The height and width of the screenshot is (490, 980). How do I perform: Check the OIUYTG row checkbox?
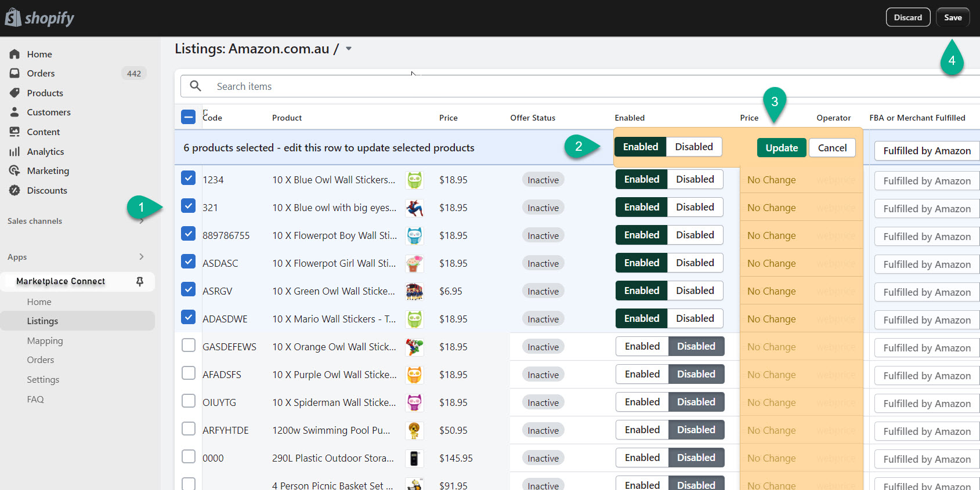(x=188, y=401)
